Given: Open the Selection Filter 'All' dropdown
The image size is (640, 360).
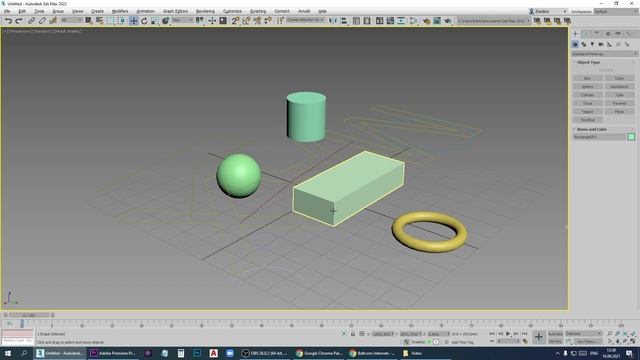Looking at the screenshot, I should click(x=72, y=20).
